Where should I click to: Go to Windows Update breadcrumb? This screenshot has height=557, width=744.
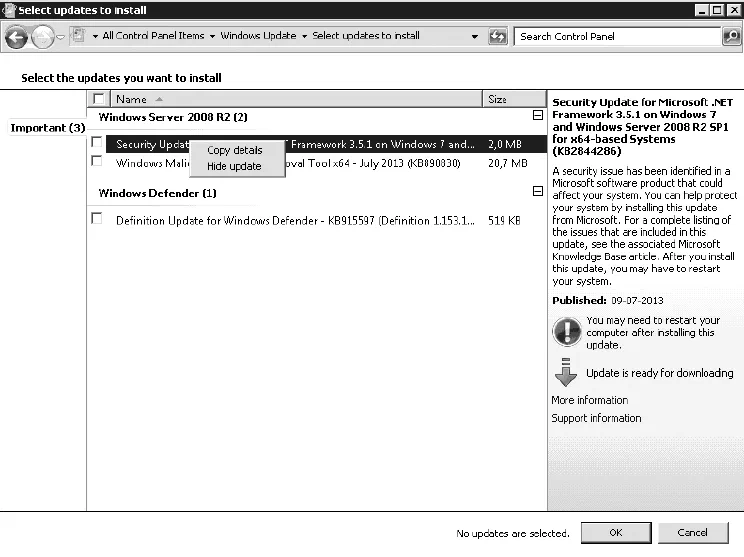tap(258, 36)
